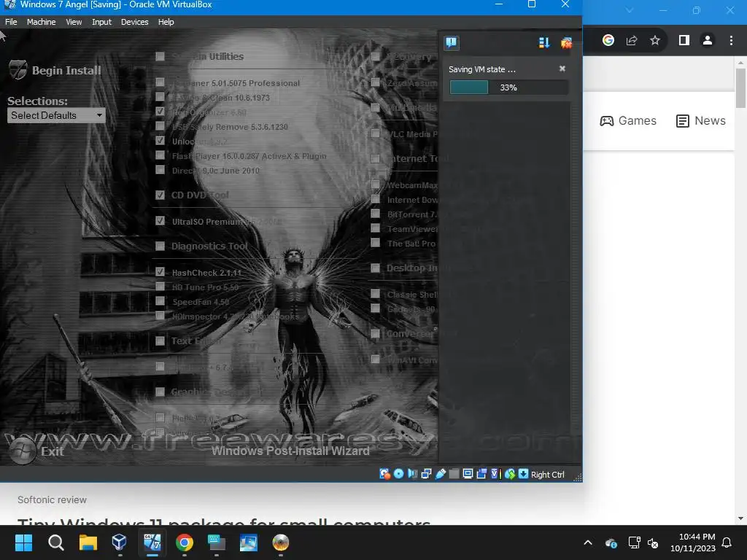The height and width of the screenshot is (560, 747).
Task: Click the scrollbar down arrow in Chrome
Action: click(740, 518)
